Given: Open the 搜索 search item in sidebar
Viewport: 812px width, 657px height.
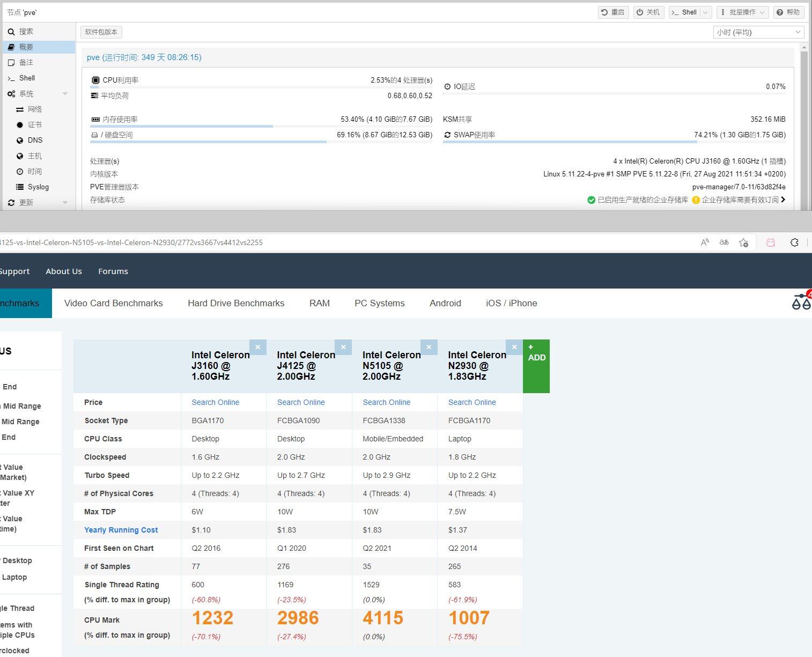Looking at the screenshot, I should 39,32.
